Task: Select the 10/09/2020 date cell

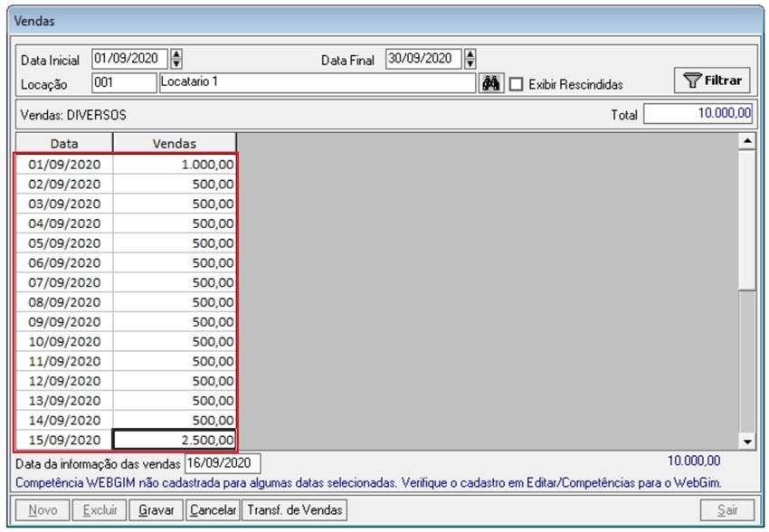Action: [x=64, y=341]
